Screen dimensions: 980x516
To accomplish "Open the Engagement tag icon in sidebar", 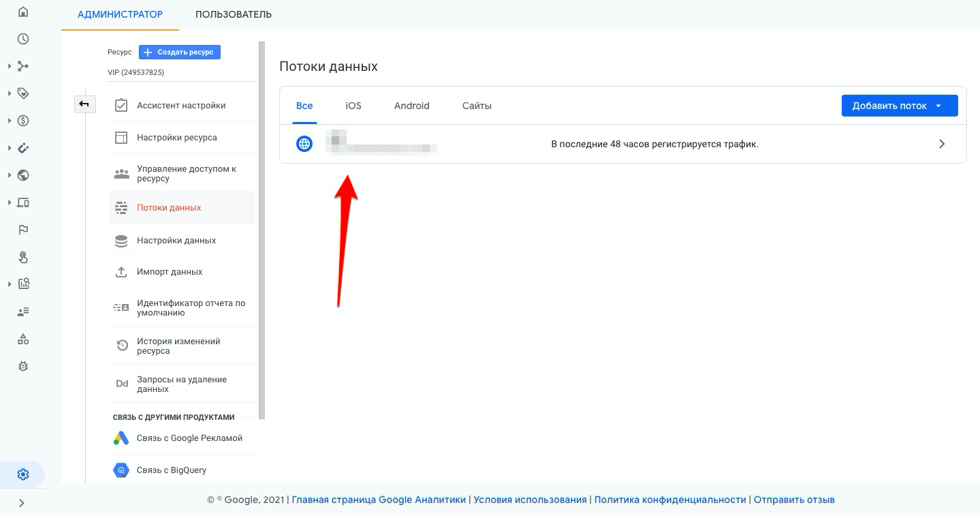I will click(23, 93).
